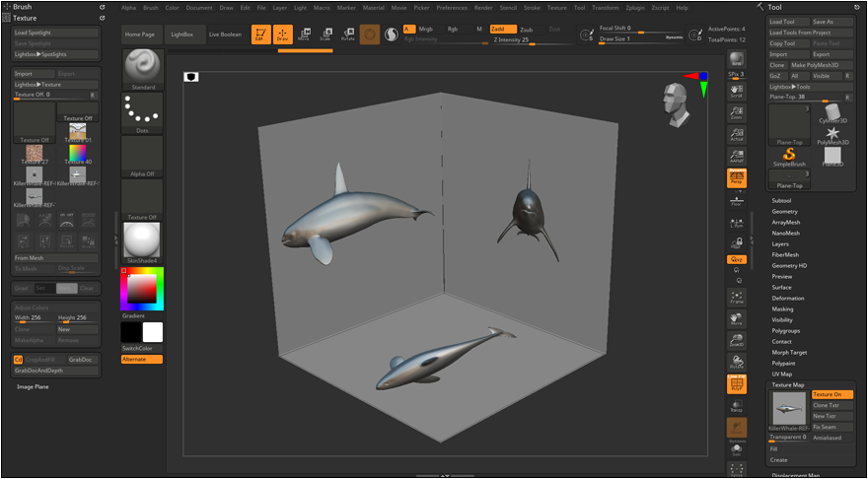Expand the Polypaint section
The height and width of the screenshot is (479, 868).
point(784,363)
